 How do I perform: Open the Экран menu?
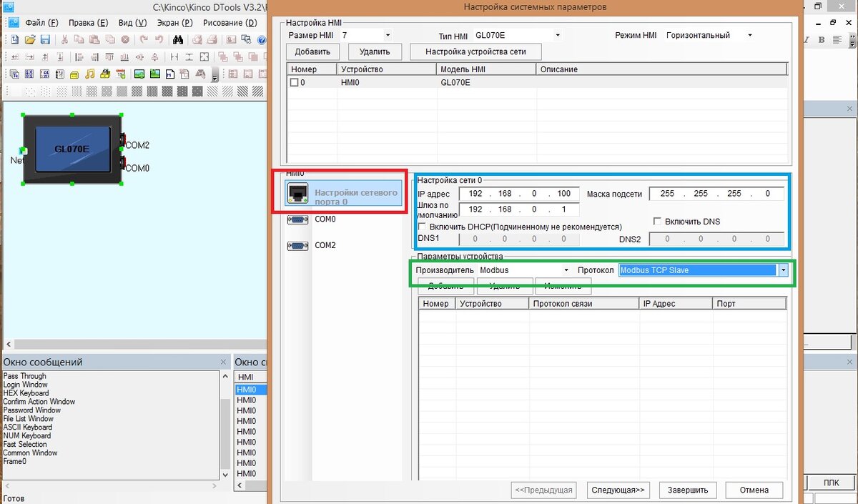point(173,22)
